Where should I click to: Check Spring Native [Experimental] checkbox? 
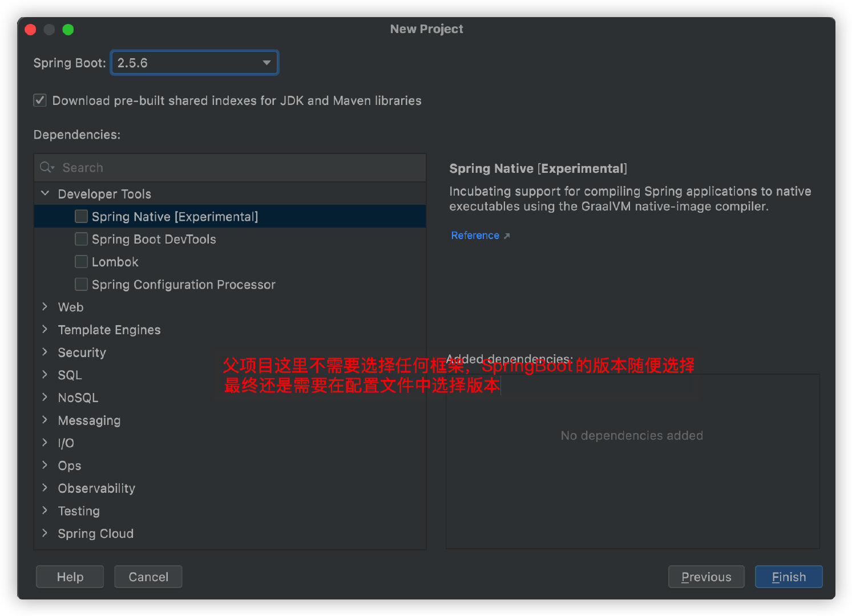coord(82,216)
